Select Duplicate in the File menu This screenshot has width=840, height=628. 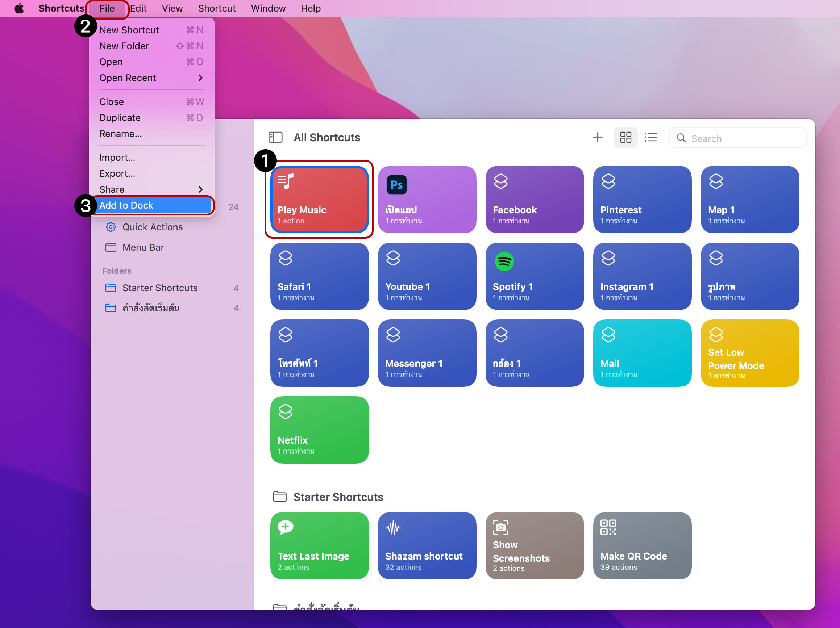[120, 118]
